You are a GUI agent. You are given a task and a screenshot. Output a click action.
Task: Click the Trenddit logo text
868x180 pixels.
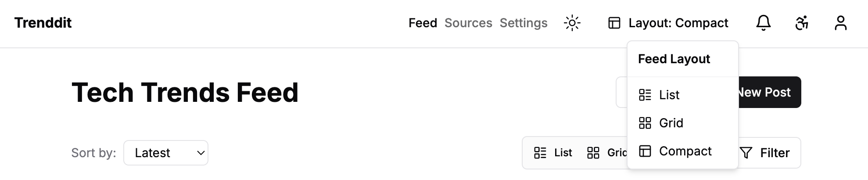tap(43, 23)
